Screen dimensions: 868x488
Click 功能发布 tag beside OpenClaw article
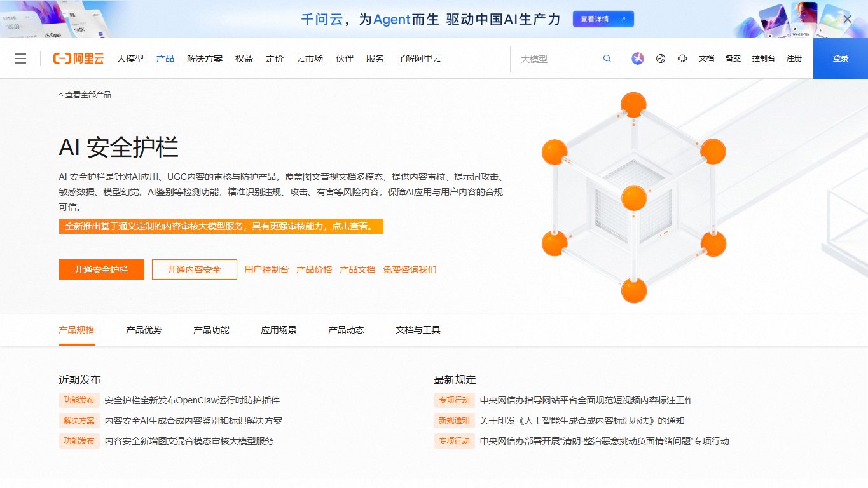[x=79, y=401]
